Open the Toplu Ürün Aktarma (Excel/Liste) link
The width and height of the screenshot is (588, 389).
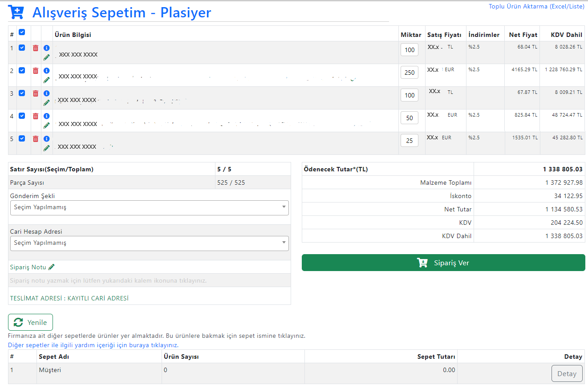536,7
